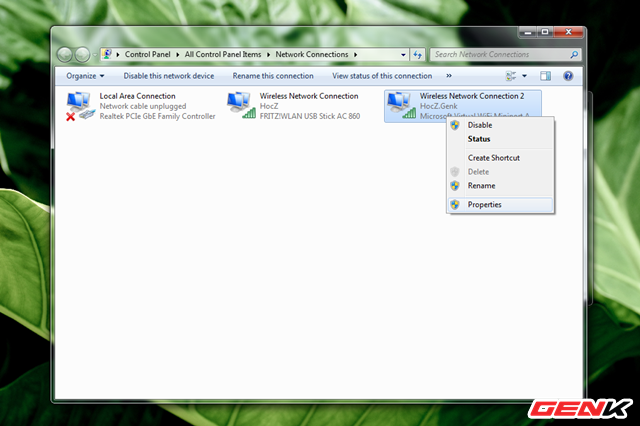Expand the Organize dropdown menu
Viewport: 640px width, 426px height.
pos(85,75)
